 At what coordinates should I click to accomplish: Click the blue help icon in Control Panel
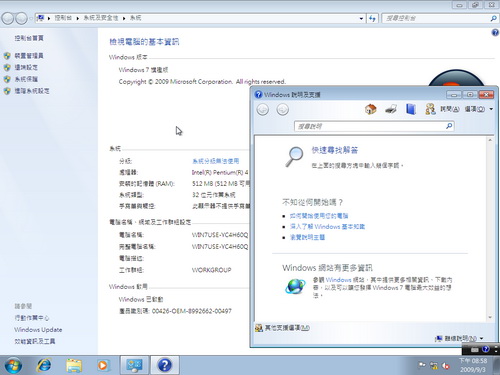(495, 32)
